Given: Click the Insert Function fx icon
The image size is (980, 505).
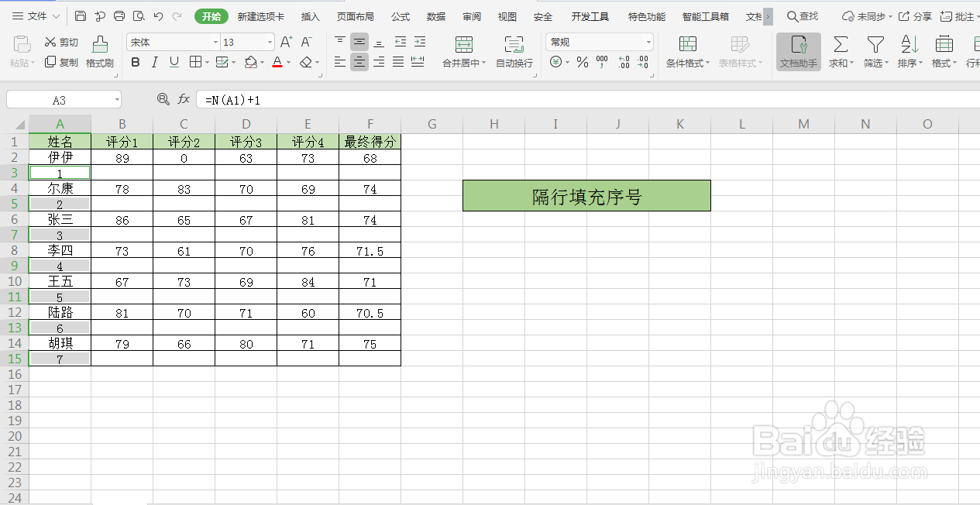Looking at the screenshot, I should [183, 99].
